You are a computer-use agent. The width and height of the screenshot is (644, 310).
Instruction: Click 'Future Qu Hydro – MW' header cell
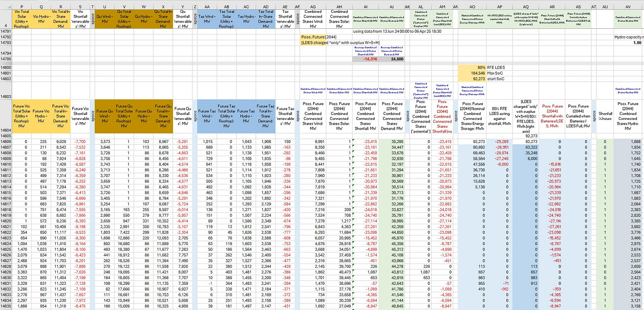click(x=143, y=116)
